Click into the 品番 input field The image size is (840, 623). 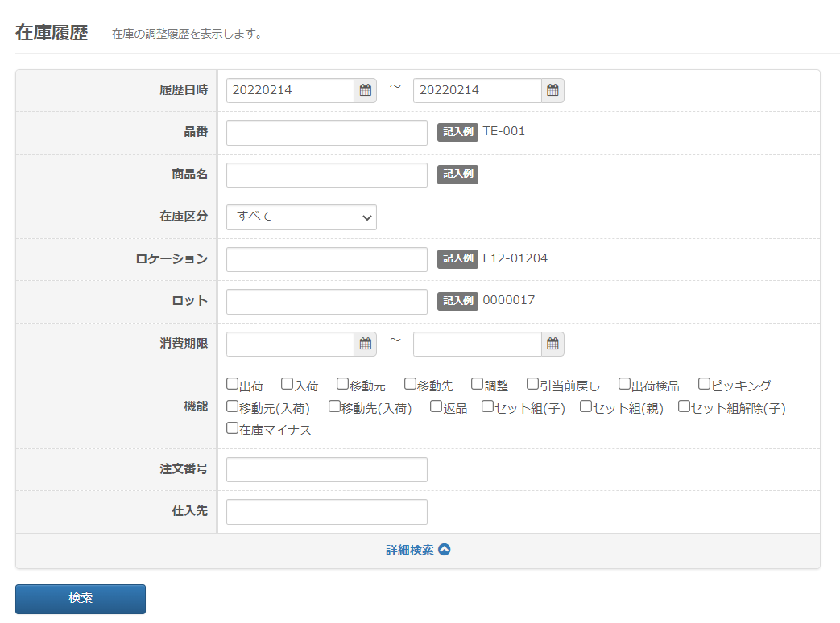click(x=326, y=133)
